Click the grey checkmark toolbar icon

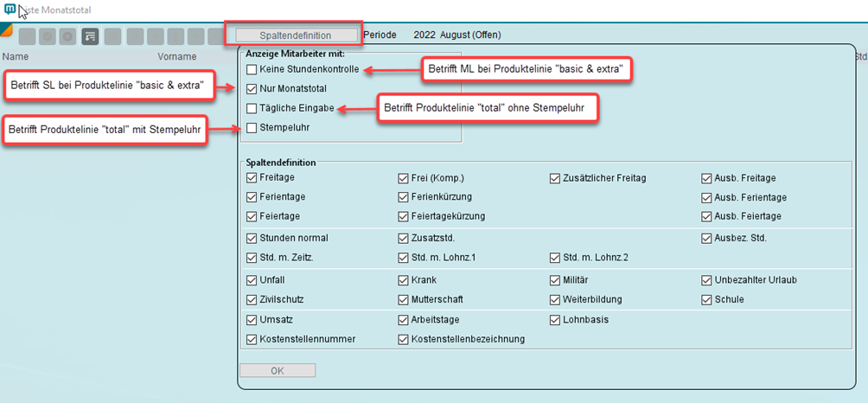click(48, 36)
